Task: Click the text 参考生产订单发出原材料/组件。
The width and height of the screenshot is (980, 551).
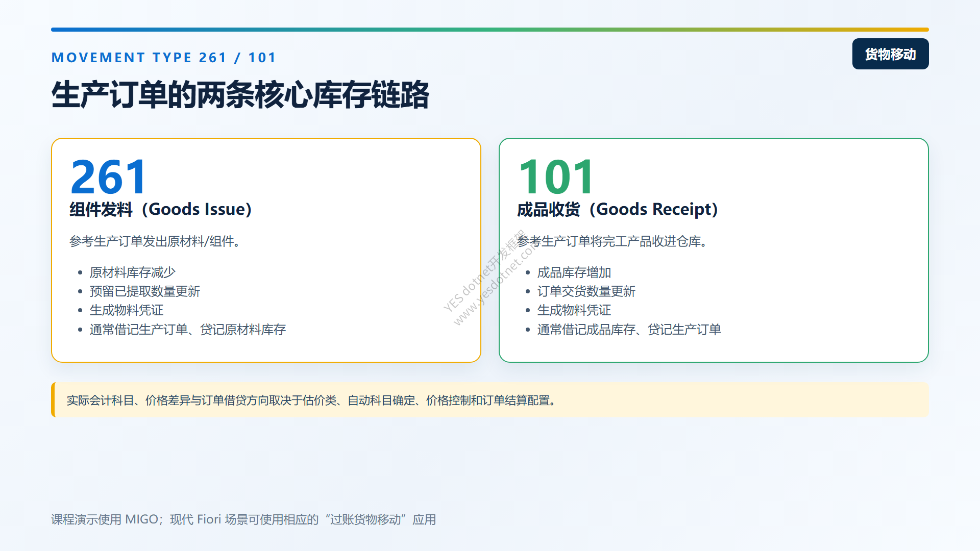Action: click(x=155, y=241)
